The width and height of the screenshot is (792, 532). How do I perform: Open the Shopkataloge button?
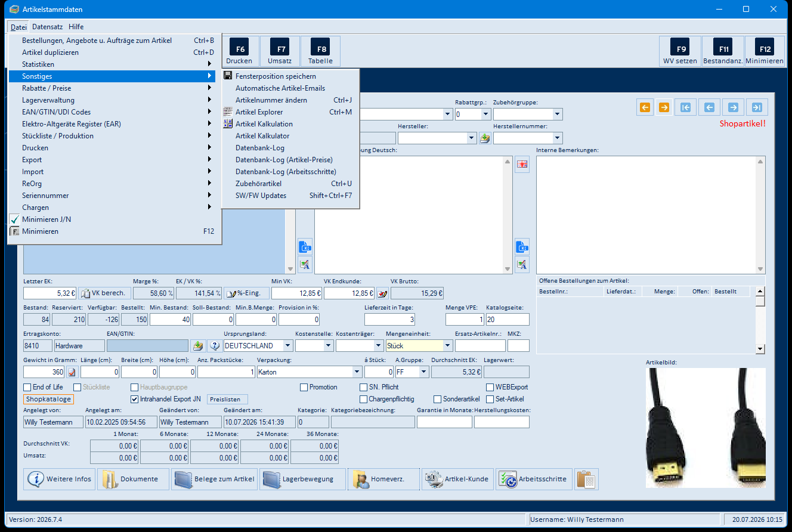49,399
